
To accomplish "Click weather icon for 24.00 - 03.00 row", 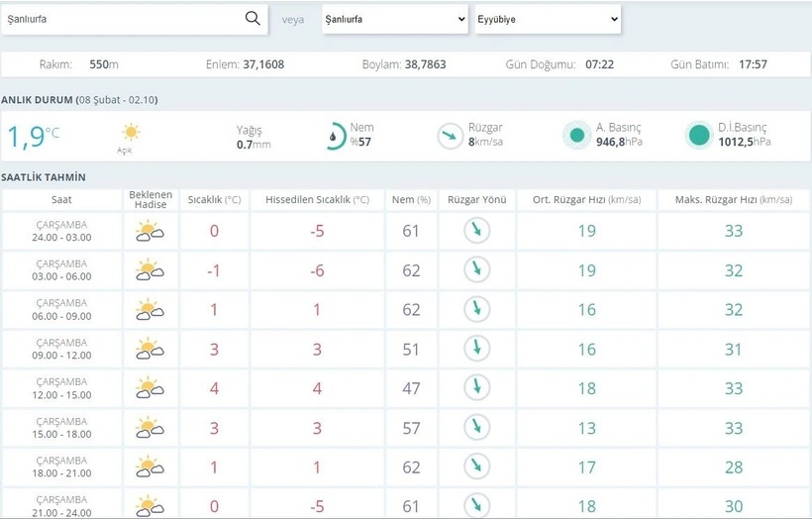I will click(x=150, y=232).
